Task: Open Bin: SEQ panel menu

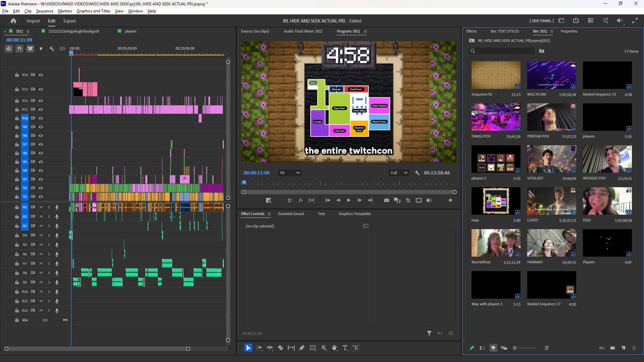Action: tap(552, 32)
